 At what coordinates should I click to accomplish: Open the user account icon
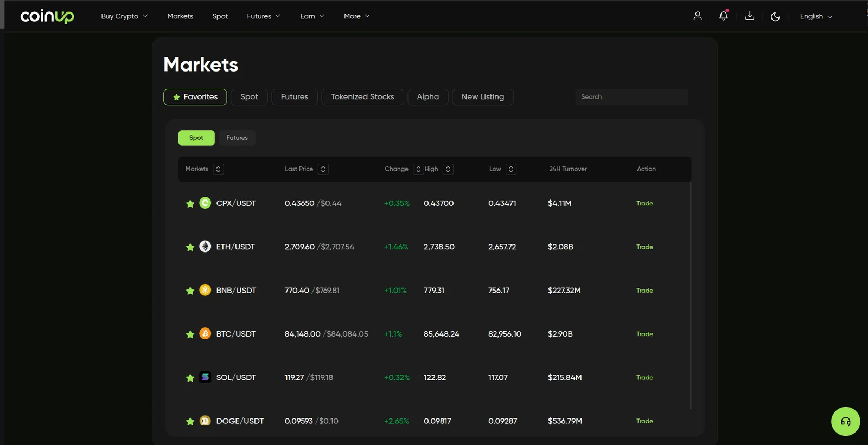[698, 16]
